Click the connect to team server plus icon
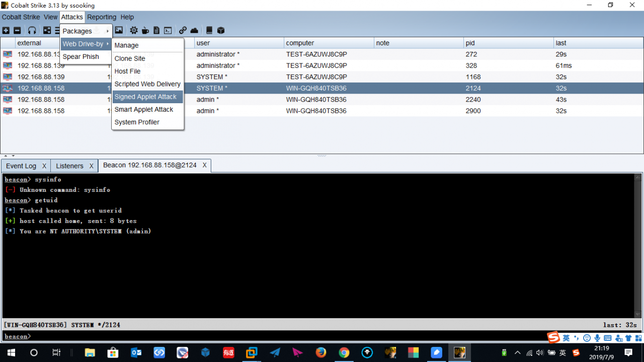This screenshot has height=362, width=644. [x=6, y=31]
